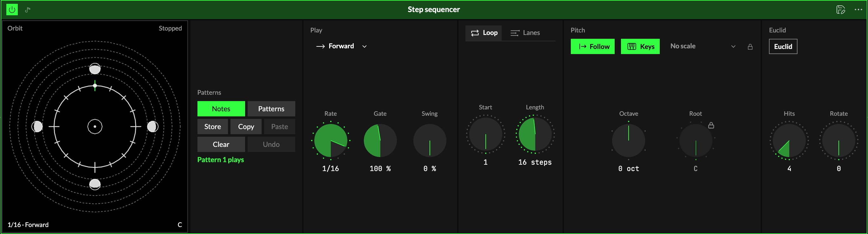Click the left moon in Orbit display
Screen dimensions: 868x234
(37, 127)
